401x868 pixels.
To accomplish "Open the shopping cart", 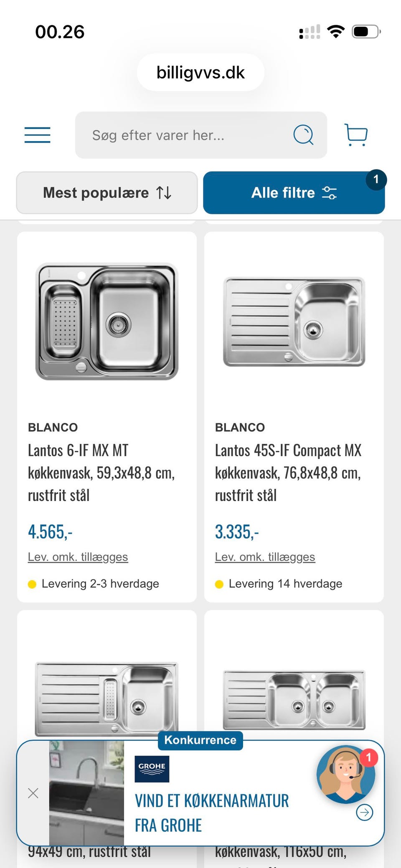I will point(356,135).
